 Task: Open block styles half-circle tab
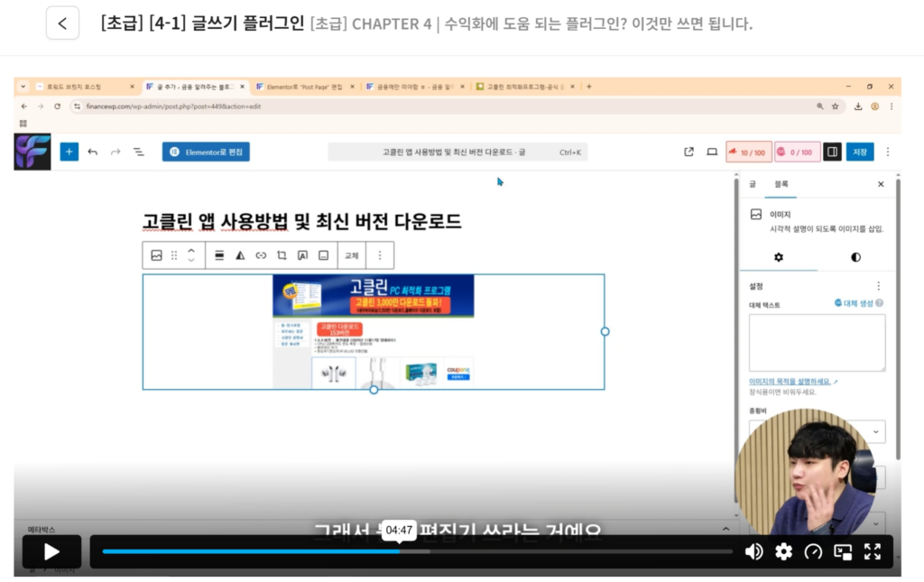[x=855, y=257]
